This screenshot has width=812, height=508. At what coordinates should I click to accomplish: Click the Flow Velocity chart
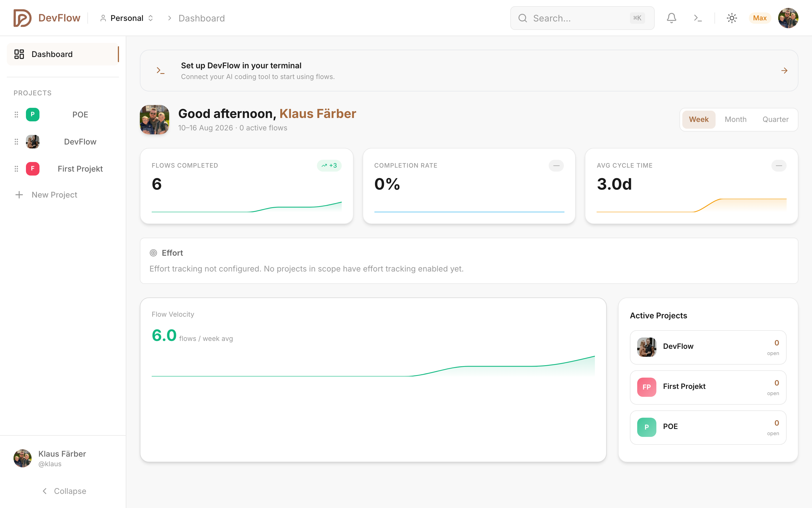coord(373,366)
